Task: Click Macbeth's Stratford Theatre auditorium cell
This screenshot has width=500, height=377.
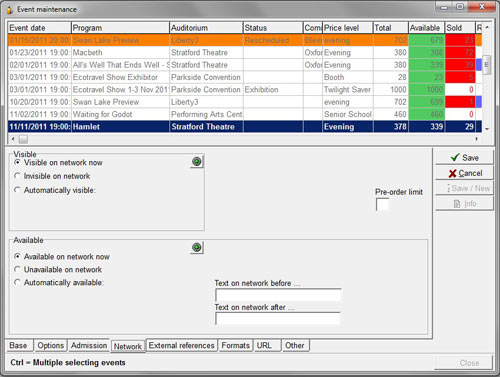Action: pyautogui.click(x=206, y=53)
